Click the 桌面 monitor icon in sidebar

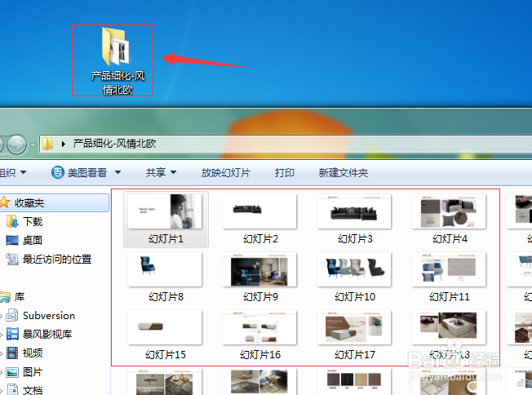coord(12,240)
